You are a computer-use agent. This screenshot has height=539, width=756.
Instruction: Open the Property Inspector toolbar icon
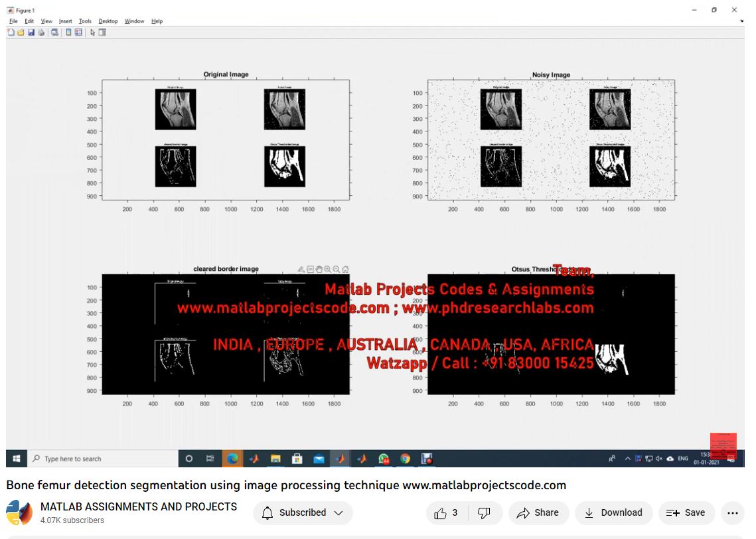[x=102, y=33]
